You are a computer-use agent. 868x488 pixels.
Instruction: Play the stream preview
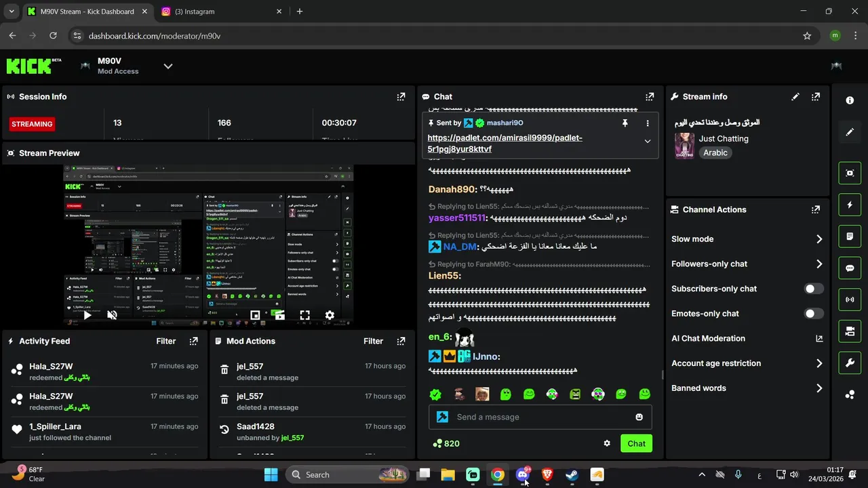(x=87, y=315)
